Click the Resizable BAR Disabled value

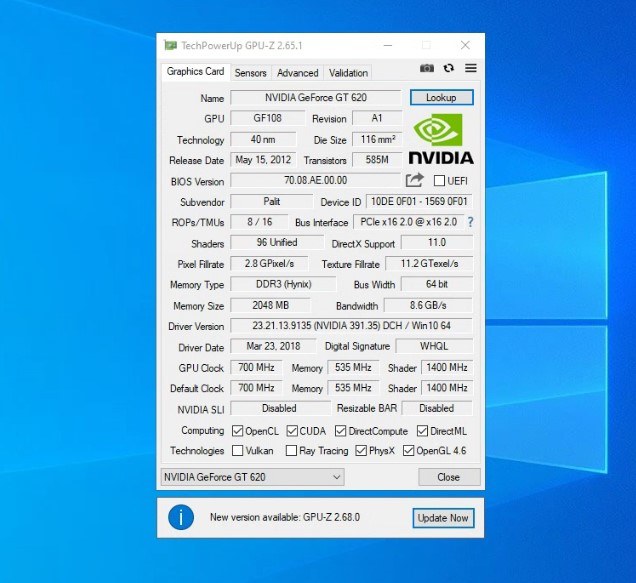pyautogui.click(x=437, y=408)
